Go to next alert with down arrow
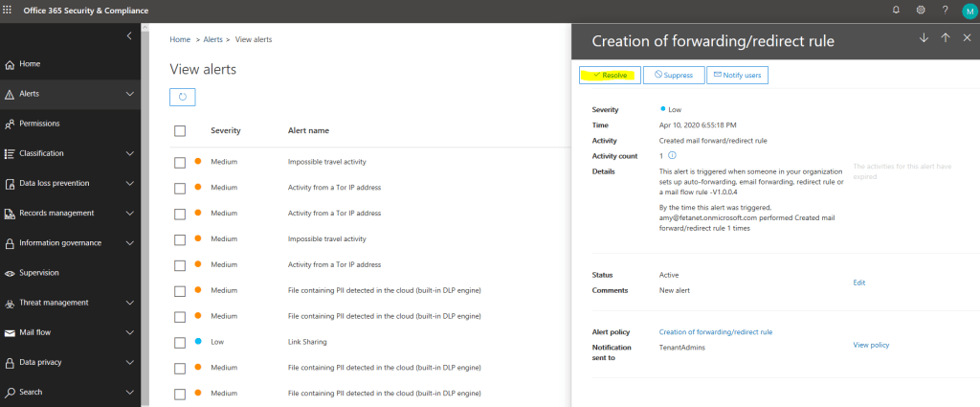Image resolution: width=980 pixels, height=407 pixels. tap(924, 37)
